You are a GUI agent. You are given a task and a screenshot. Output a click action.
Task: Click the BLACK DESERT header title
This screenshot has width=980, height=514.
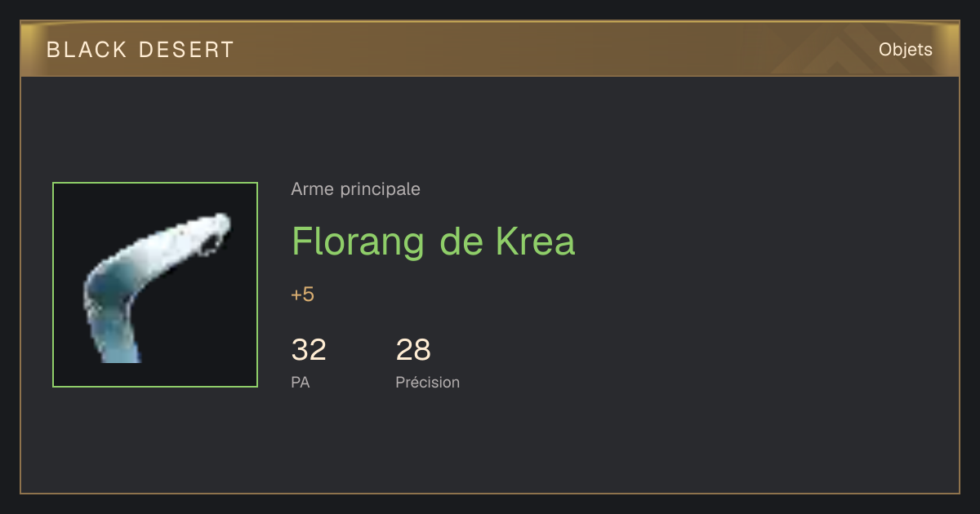pyautogui.click(x=140, y=50)
